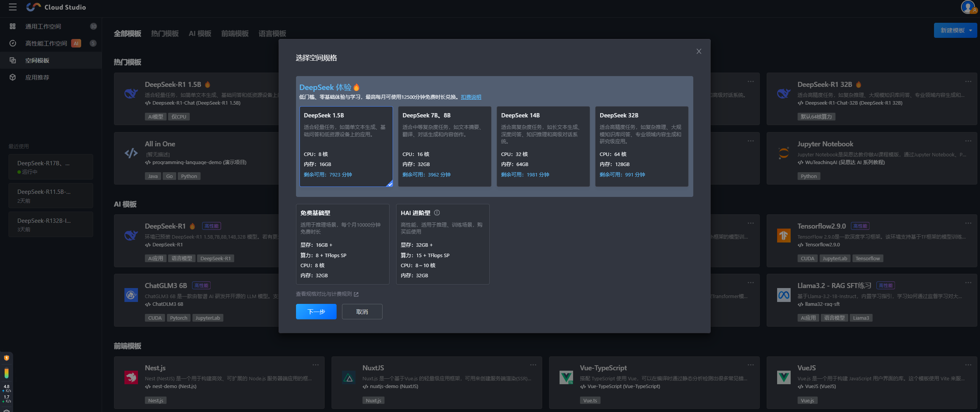Open 应用推荐 in the sidebar

tap(51, 77)
